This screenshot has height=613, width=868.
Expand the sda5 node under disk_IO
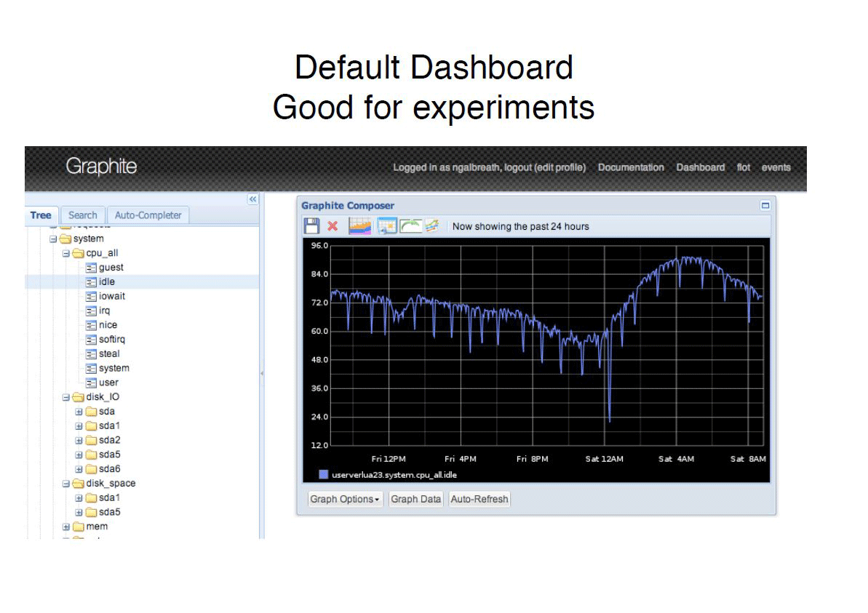(x=79, y=454)
